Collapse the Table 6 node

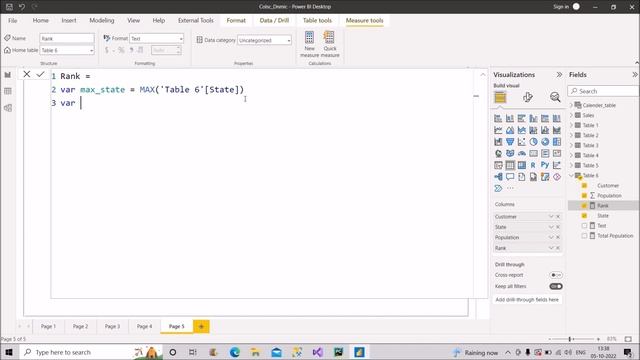coord(571,176)
